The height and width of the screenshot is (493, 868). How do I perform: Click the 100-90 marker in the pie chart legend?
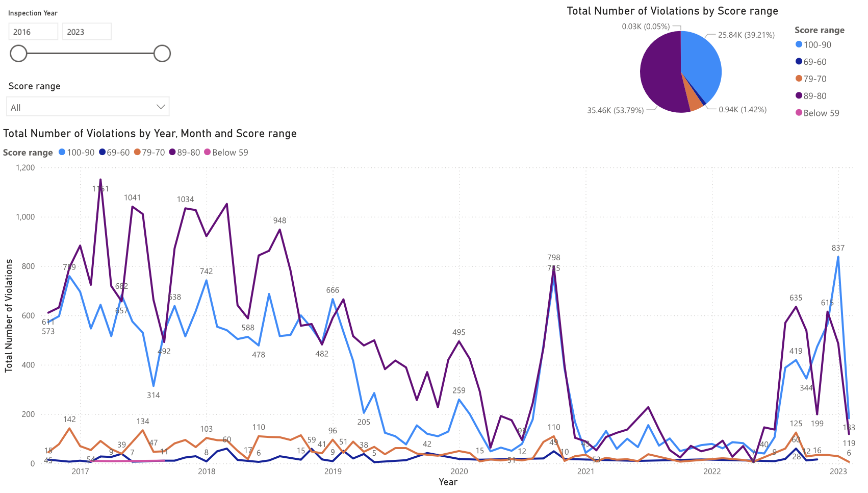point(799,44)
